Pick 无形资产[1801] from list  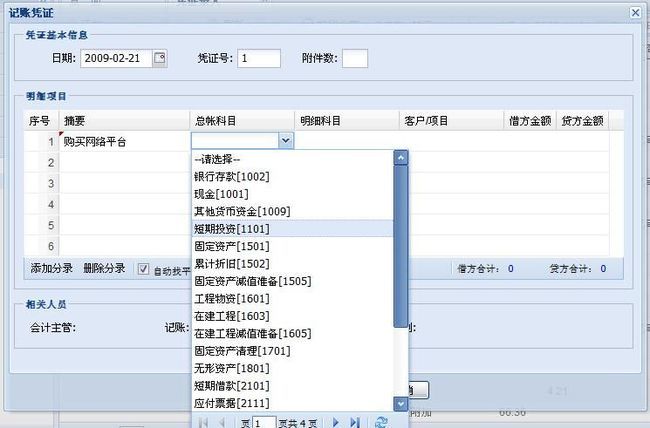(292, 368)
